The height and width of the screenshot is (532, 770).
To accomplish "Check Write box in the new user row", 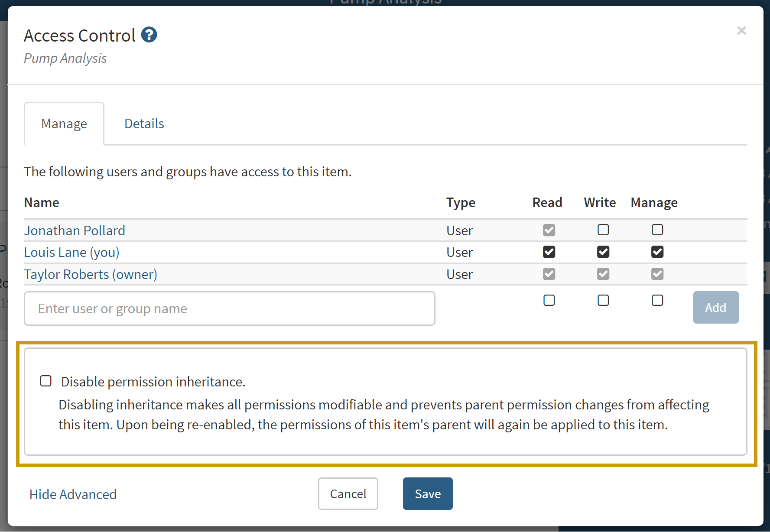I will click(603, 300).
